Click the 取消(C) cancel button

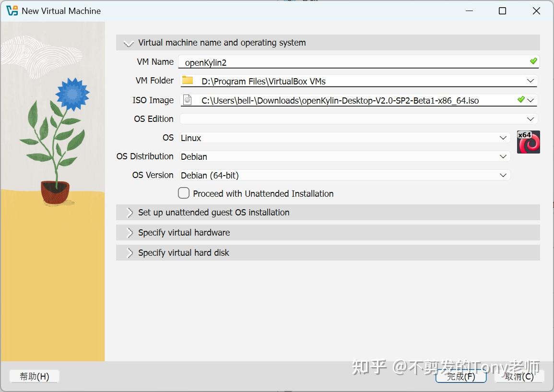(x=519, y=377)
